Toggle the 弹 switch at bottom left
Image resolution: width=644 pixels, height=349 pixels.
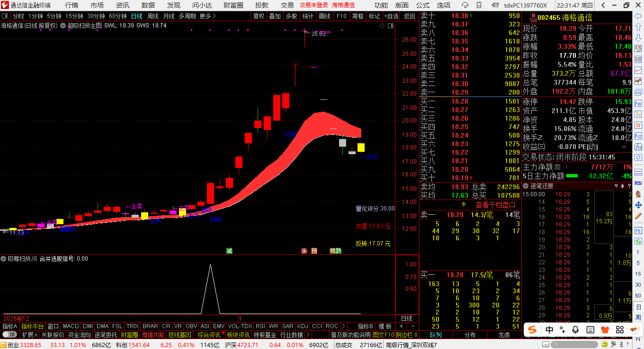[x=9, y=334]
